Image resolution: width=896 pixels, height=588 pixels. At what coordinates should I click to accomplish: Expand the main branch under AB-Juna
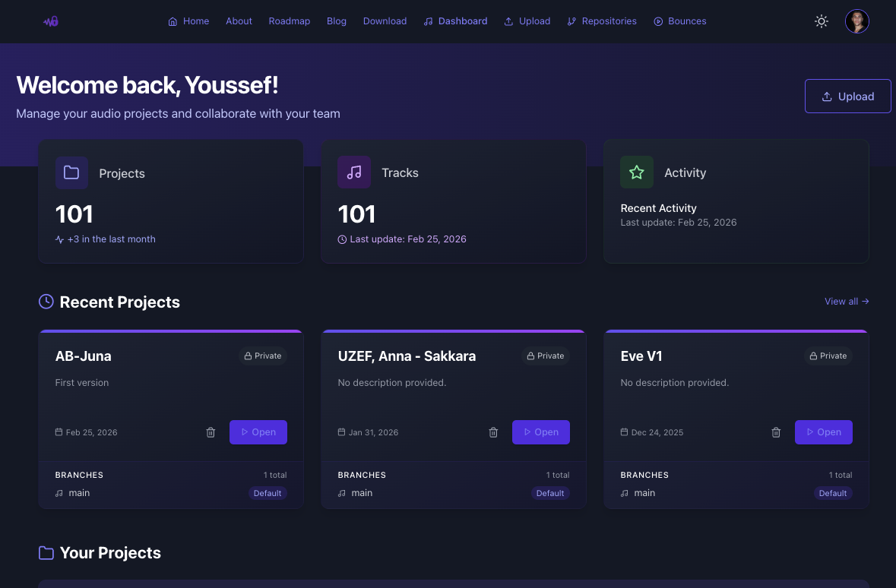click(x=78, y=493)
